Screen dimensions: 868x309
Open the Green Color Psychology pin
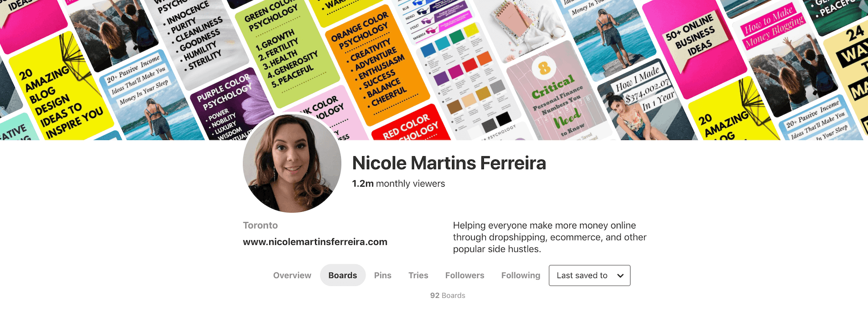(286, 48)
